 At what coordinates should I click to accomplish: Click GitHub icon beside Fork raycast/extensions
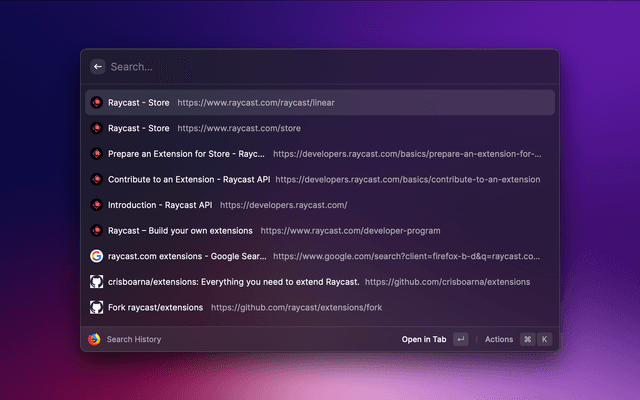[95, 307]
